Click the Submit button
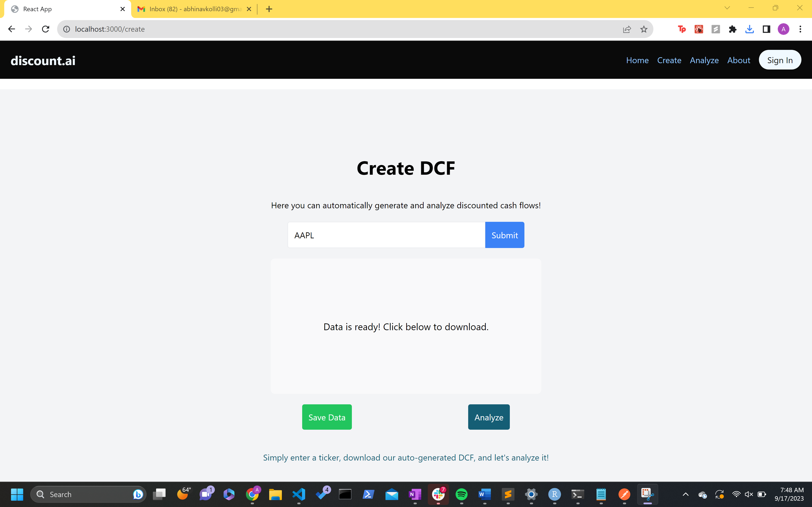This screenshot has width=812, height=507. coord(504,235)
